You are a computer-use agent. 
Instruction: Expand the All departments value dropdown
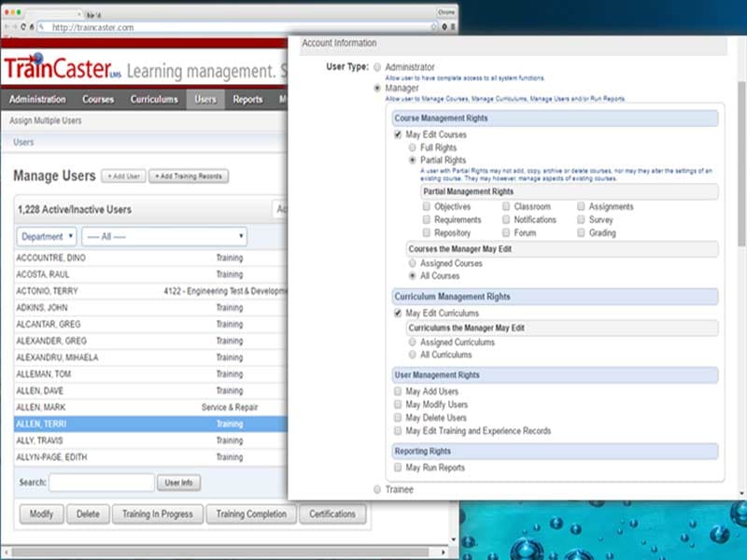(163, 237)
